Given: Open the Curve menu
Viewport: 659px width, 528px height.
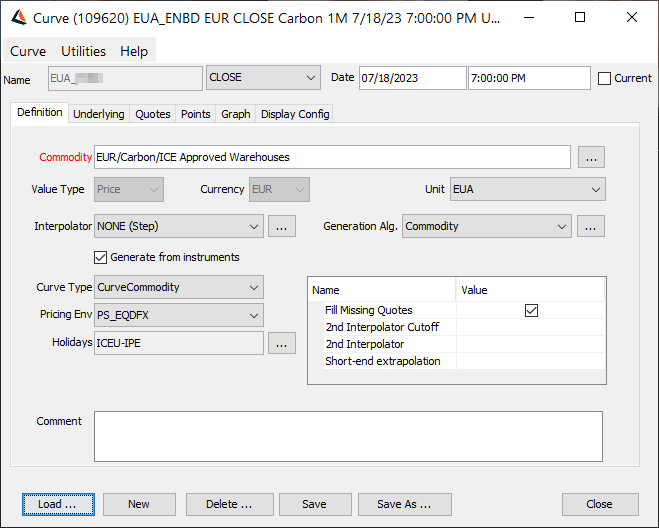Looking at the screenshot, I should pyautogui.click(x=28, y=51).
